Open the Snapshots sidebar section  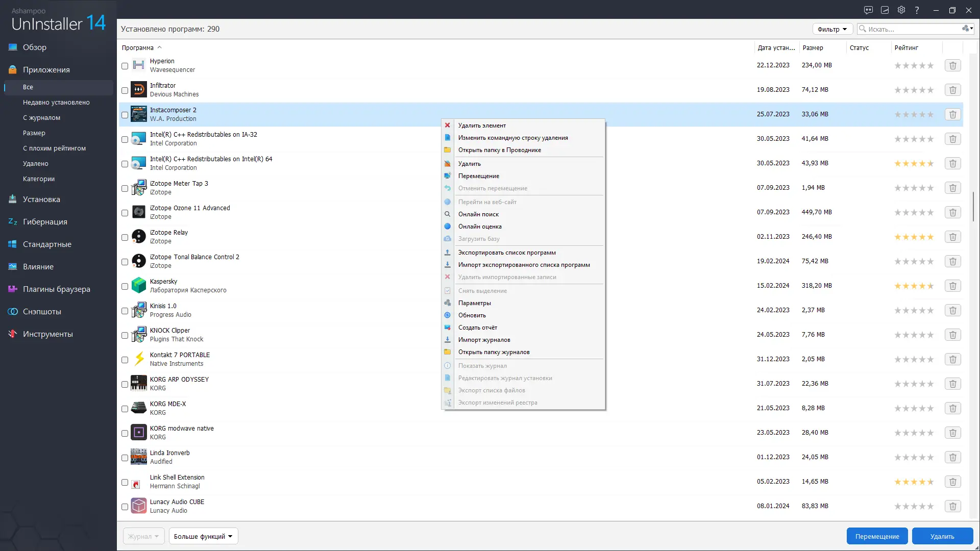(x=42, y=311)
